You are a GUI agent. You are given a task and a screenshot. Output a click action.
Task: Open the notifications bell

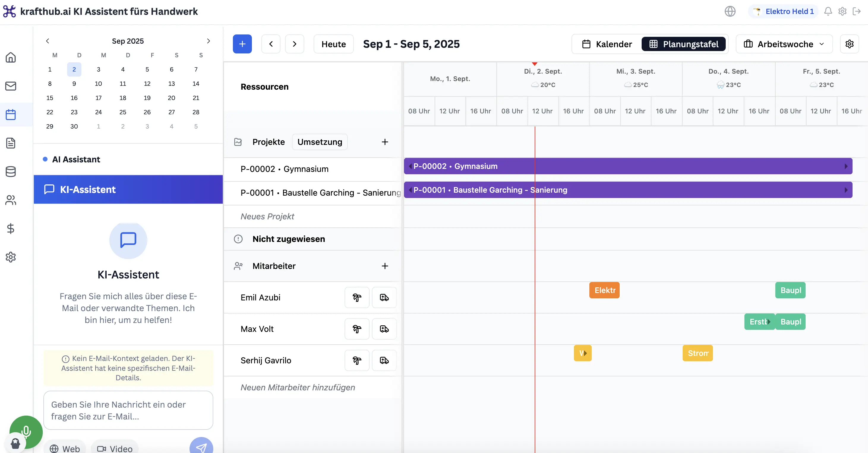828,11
